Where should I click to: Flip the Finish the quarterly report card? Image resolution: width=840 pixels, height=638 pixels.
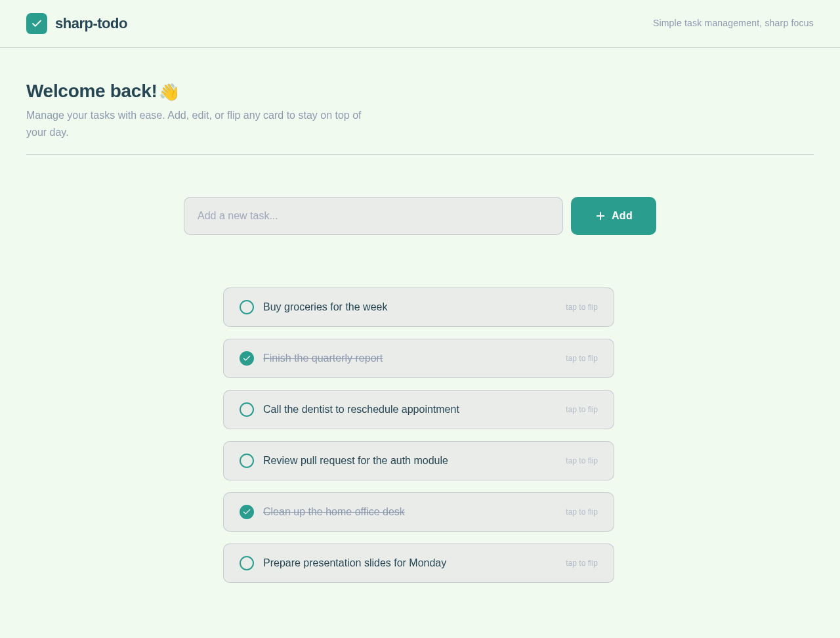[581, 358]
